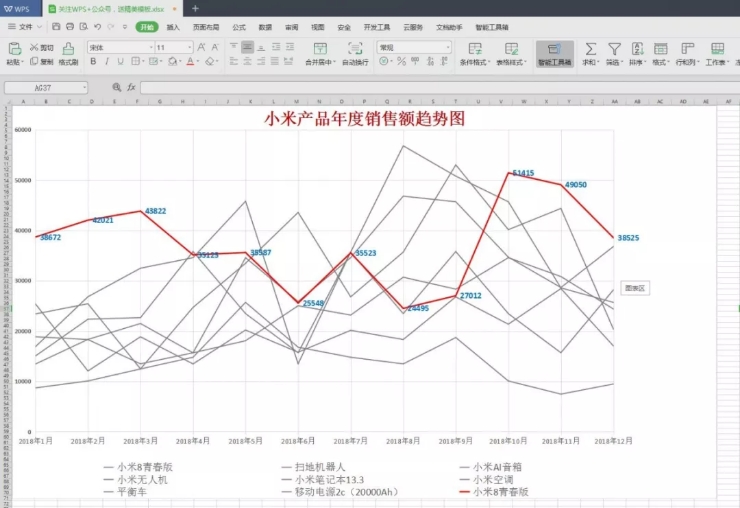Expand the 文件 menu chevron
The height and width of the screenshot is (508, 740).
(x=40, y=27)
